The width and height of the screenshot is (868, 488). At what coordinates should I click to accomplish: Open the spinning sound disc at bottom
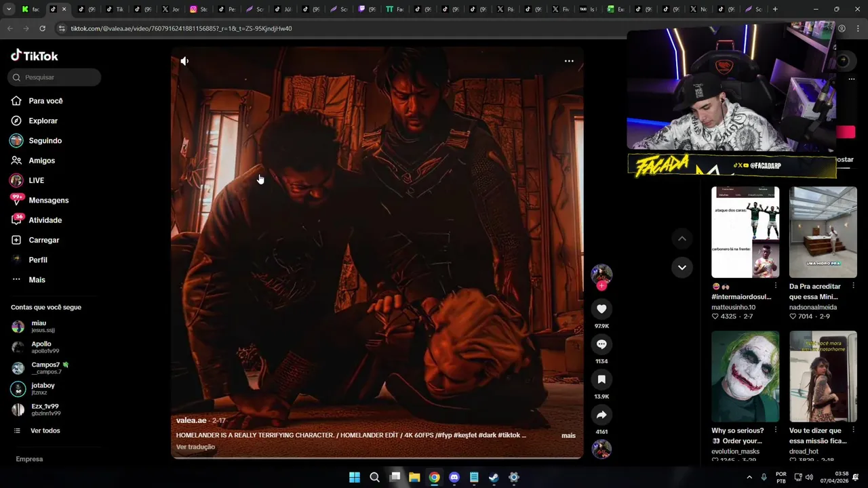tap(601, 449)
